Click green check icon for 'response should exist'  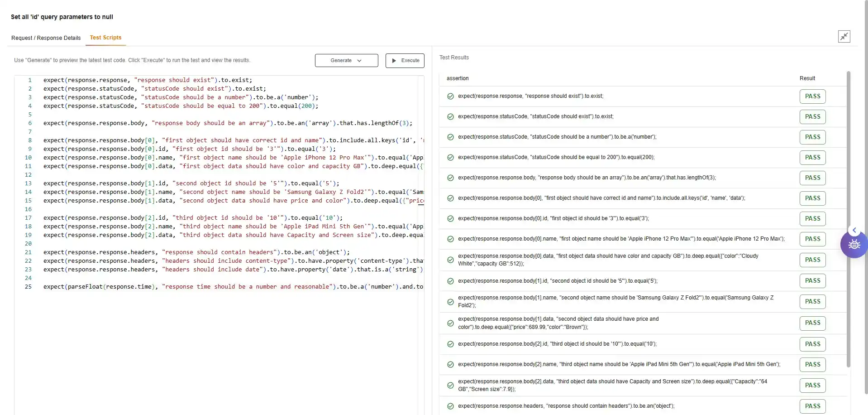click(x=450, y=97)
